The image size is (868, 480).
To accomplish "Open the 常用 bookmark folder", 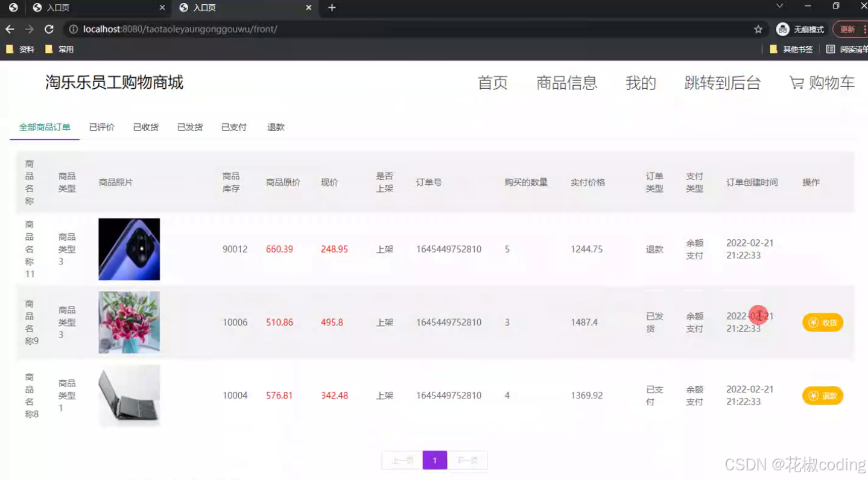I will point(59,50).
